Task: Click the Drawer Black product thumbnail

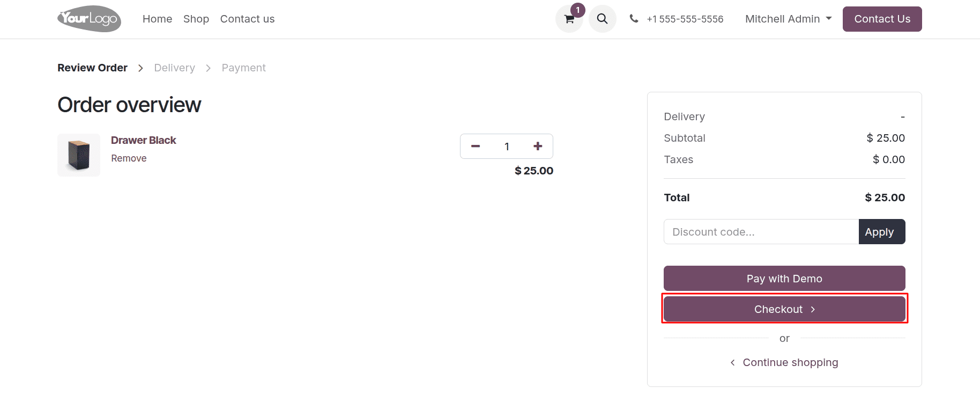Action: point(79,155)
